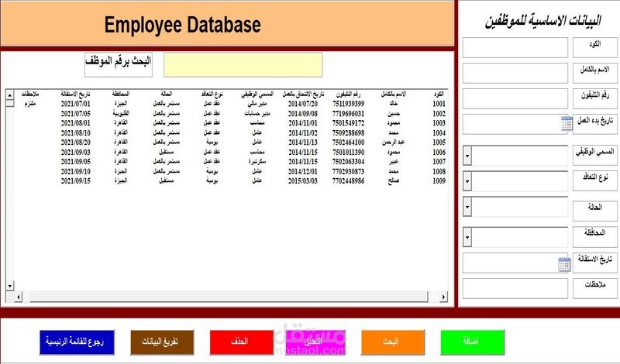The width and height of the screenshot is (620, 364).
Task: Select the row with code 1002
Action: tap(230, 113)
